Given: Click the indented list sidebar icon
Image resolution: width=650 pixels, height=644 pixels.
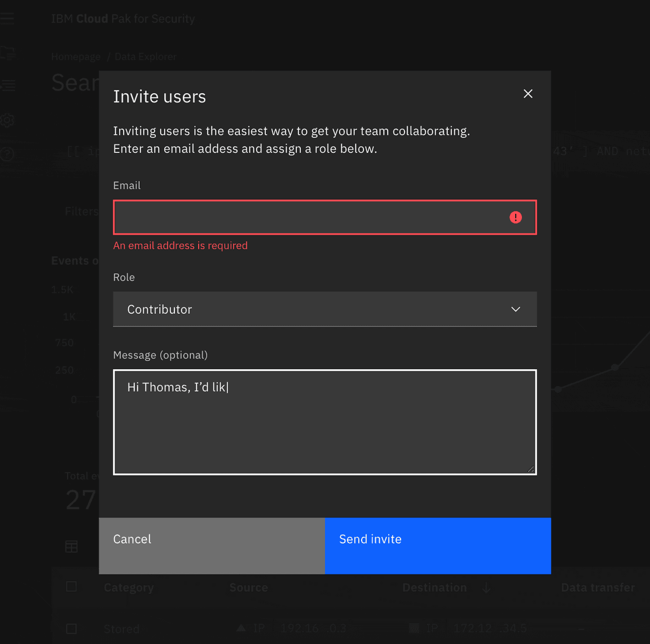Looking at the screenshot, I should (7, 86).
